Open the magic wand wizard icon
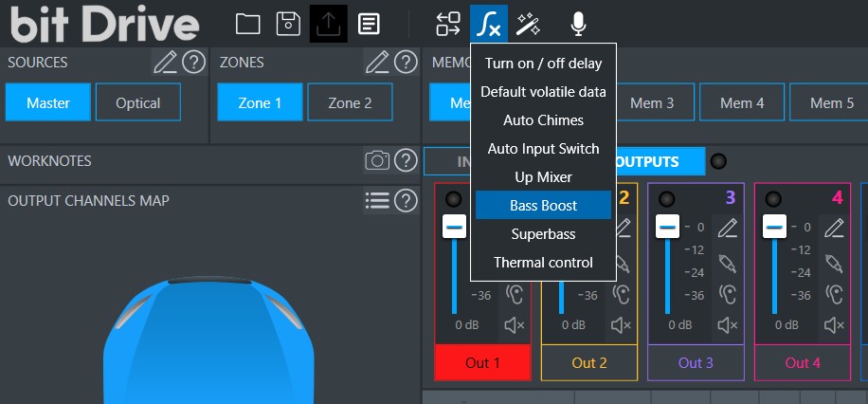The width and height of the screenshot is (868, 404). [x=529, y=24]
